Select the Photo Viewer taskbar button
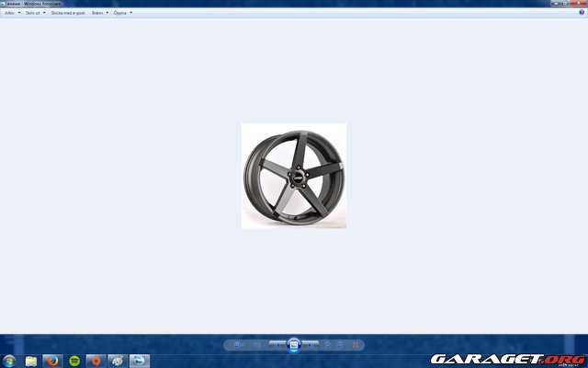The image size is (588, 368). click(140, 362)
